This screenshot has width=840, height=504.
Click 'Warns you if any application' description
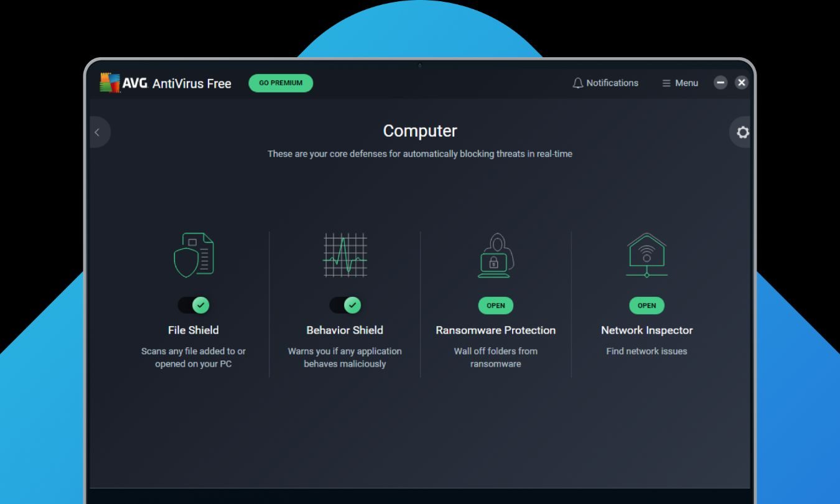tap(345, 357)
